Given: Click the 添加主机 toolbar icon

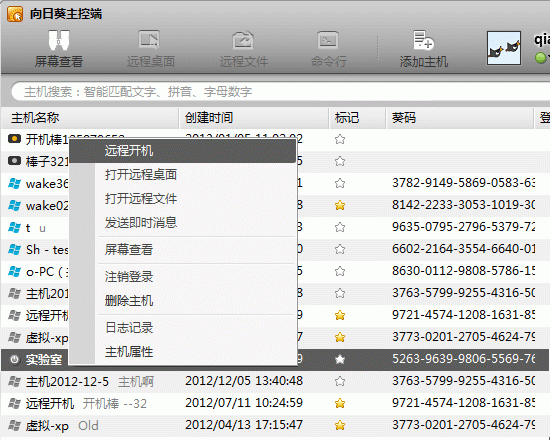Looking at the screenshot, I should coord(423,40).
